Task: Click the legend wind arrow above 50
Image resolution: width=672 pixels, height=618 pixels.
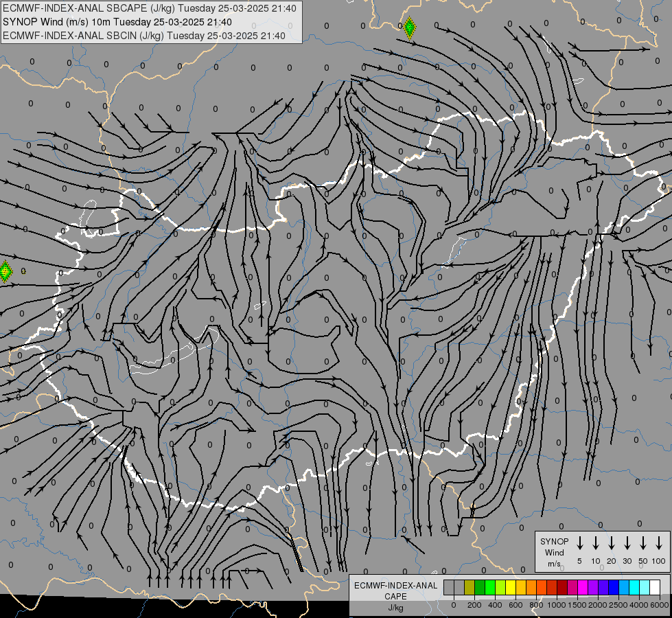Action: coord(643,543)
